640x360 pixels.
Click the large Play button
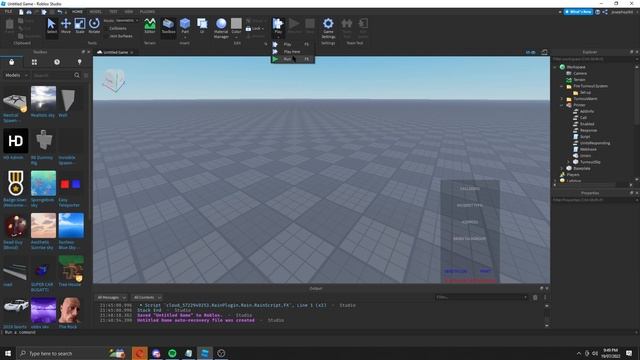tap(278, 24)
